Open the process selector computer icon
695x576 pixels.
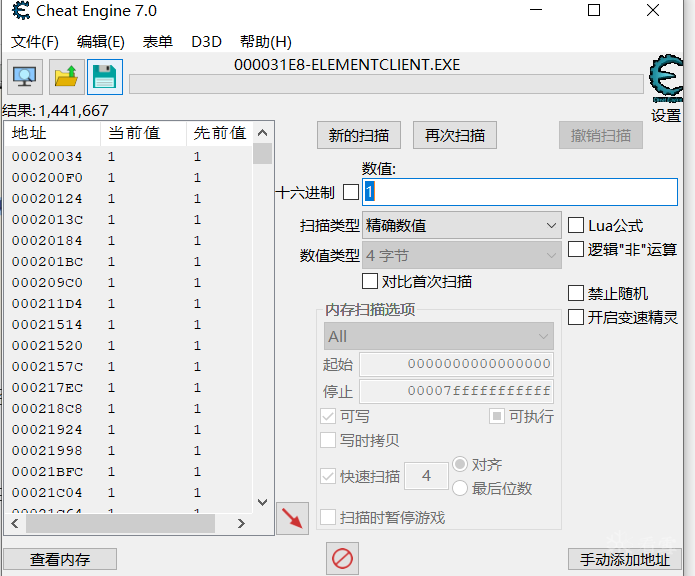pos(25,77)
